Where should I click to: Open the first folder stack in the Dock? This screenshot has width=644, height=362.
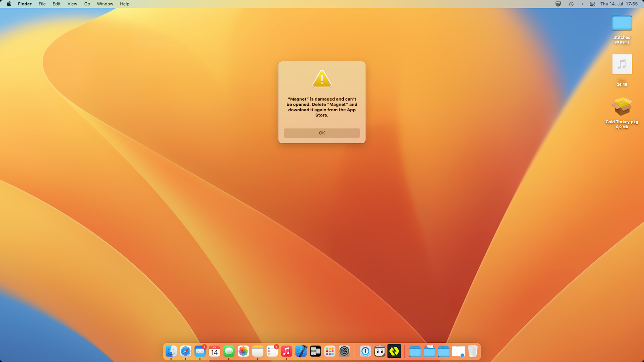[415, 351]
